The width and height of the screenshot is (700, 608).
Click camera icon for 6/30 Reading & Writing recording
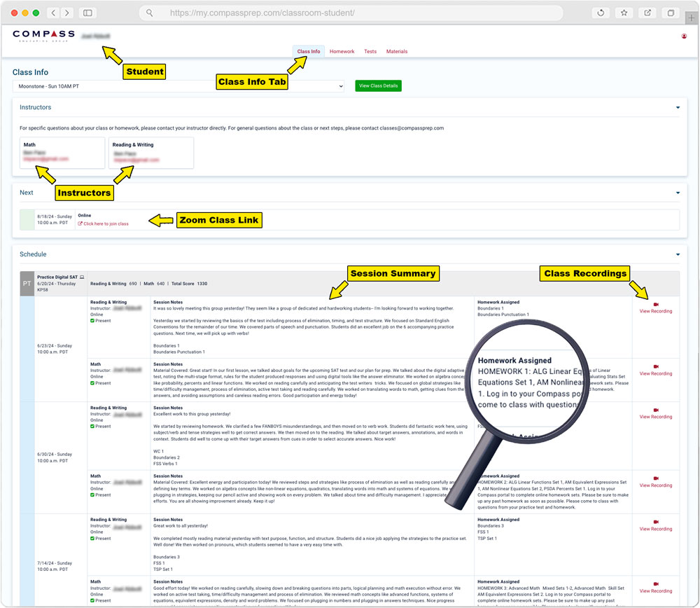pyautogui.click(x=656, y=410)
